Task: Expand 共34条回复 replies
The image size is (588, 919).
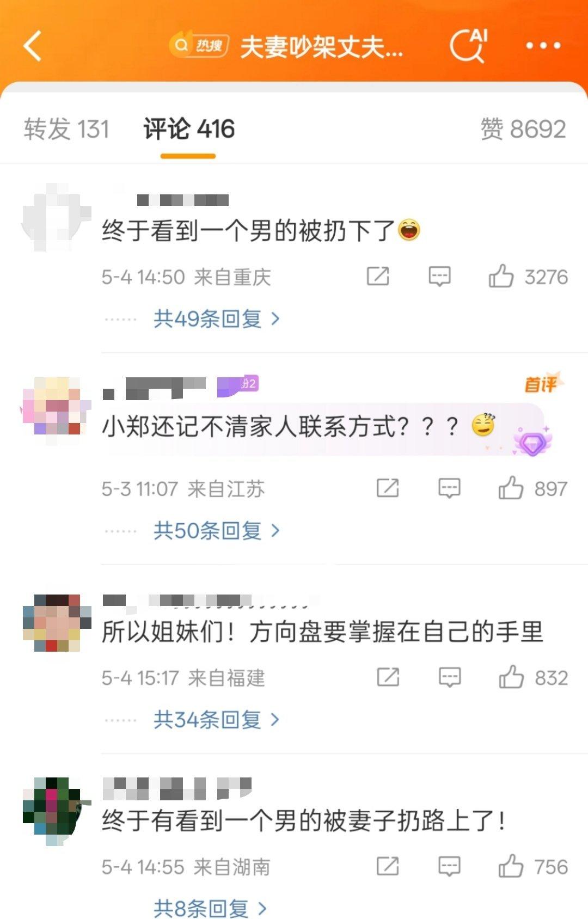Action: pyautogui.click(x=217, y=720)
